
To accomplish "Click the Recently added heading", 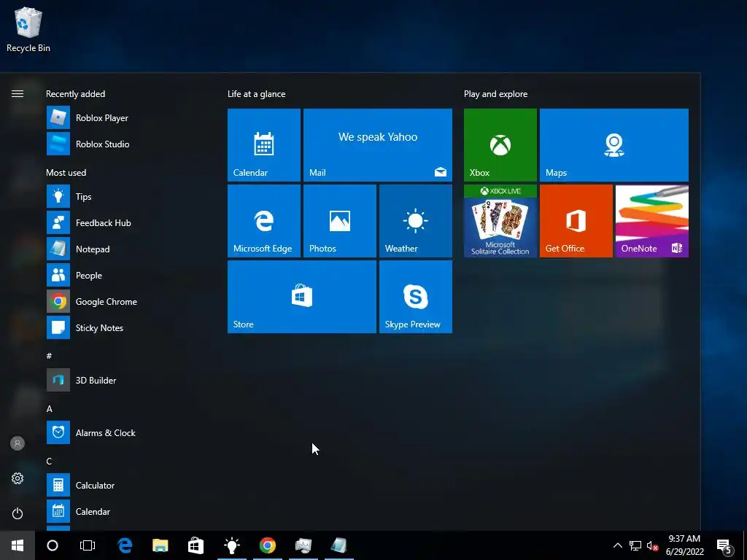I will click(x=75, y=94).
